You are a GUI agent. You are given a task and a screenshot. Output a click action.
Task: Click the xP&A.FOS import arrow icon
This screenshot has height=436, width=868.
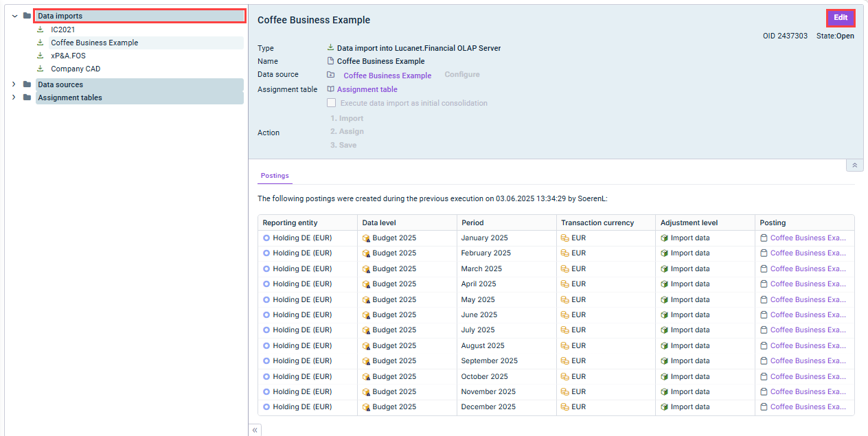pos(40,56)
